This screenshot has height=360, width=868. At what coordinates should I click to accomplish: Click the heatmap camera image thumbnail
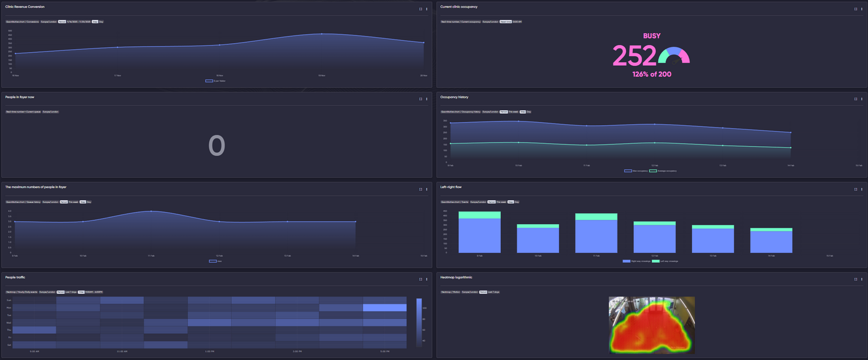tap(652, 325)
